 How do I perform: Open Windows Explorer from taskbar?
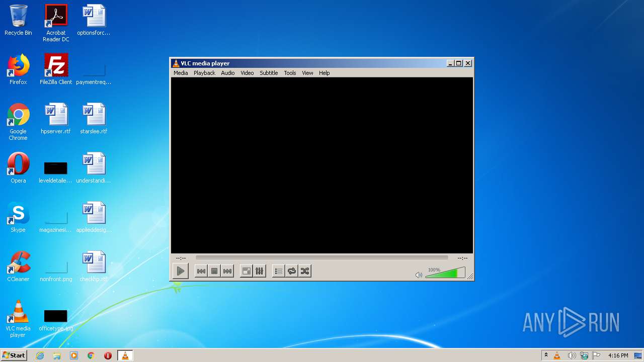(57, 355)
